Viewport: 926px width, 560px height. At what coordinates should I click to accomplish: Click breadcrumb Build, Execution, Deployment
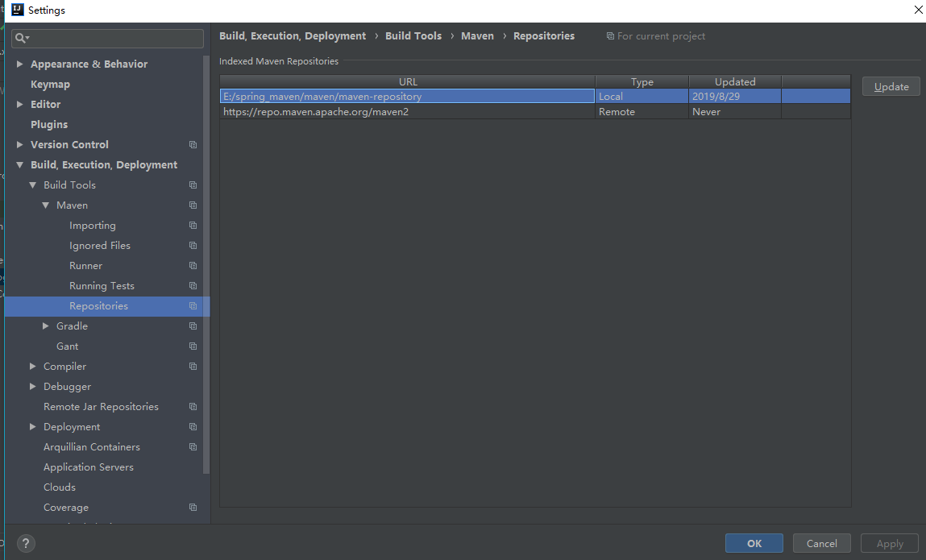[x=293, y=36]
